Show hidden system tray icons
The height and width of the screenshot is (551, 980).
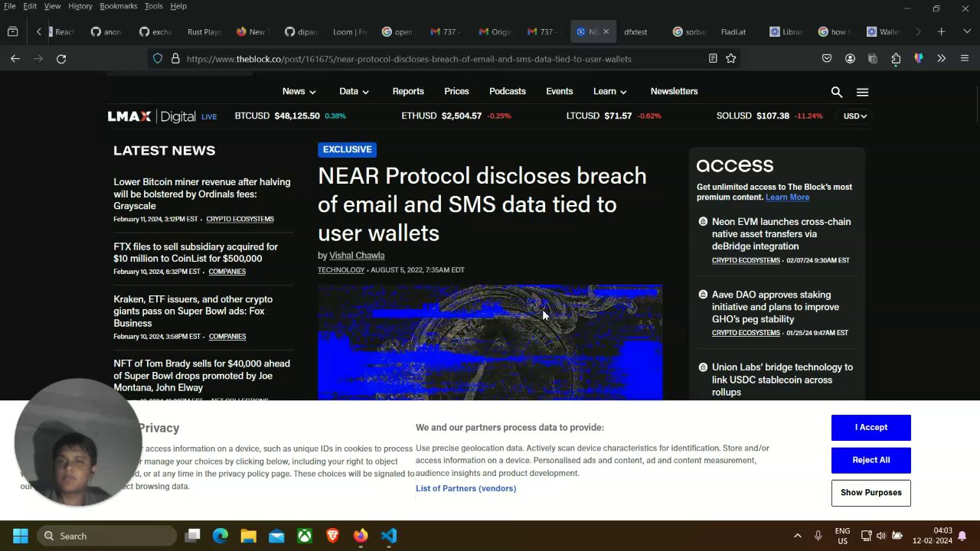click(x=797, y=536)
